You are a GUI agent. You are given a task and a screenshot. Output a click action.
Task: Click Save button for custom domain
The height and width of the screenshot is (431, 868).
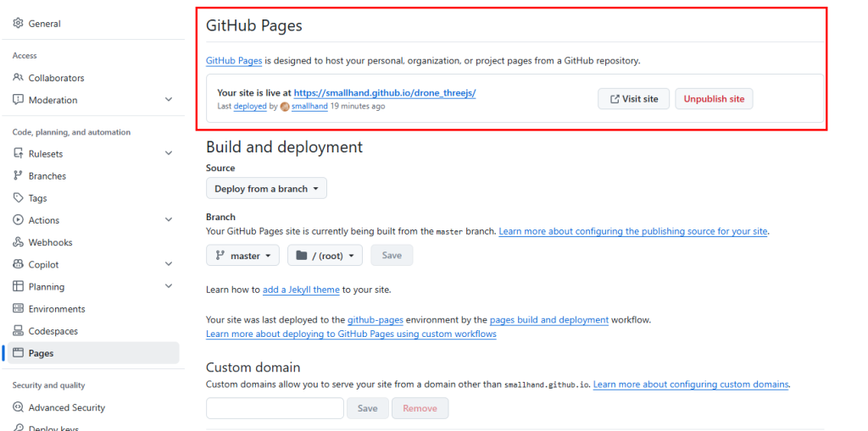point(368,408)
